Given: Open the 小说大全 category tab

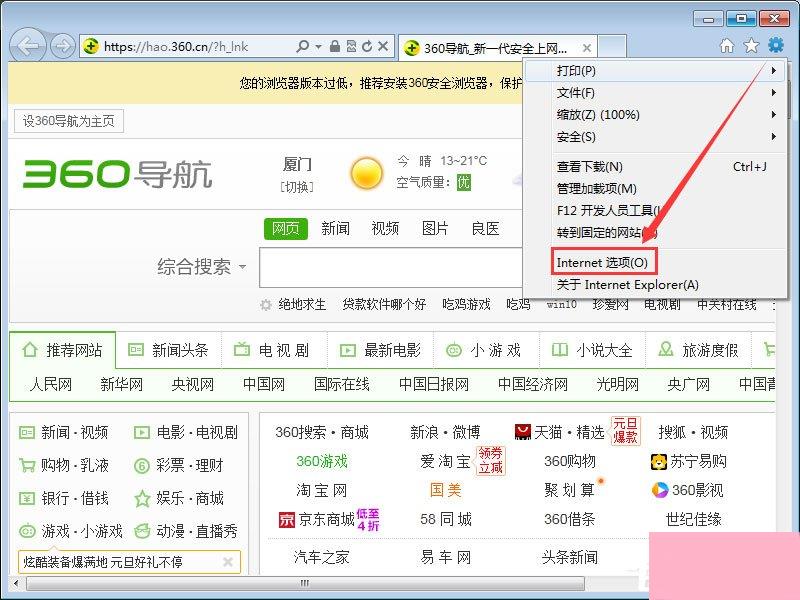Looking at the screenshot, I should point(592,350).
